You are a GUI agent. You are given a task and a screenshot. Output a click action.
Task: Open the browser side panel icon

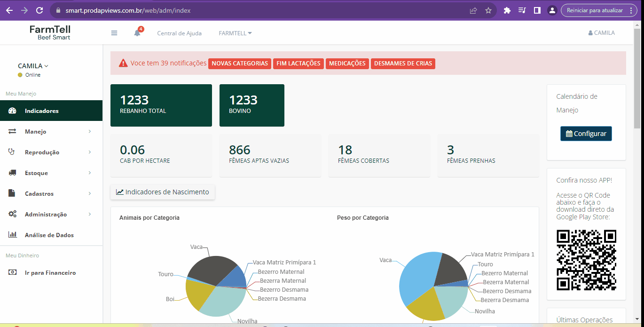tap(537, 10)
